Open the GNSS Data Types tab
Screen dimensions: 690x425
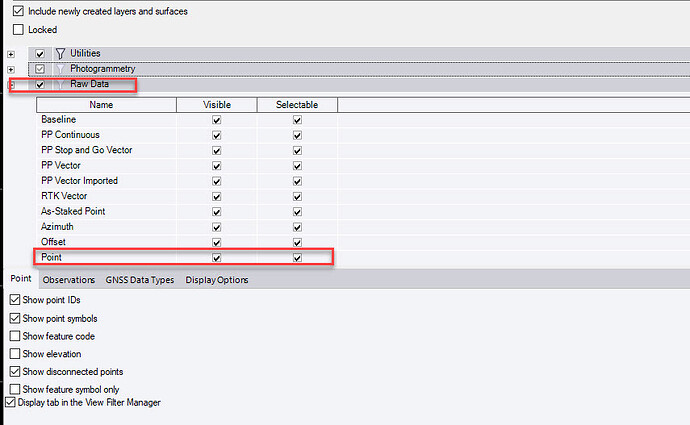[x=140, y=280]
